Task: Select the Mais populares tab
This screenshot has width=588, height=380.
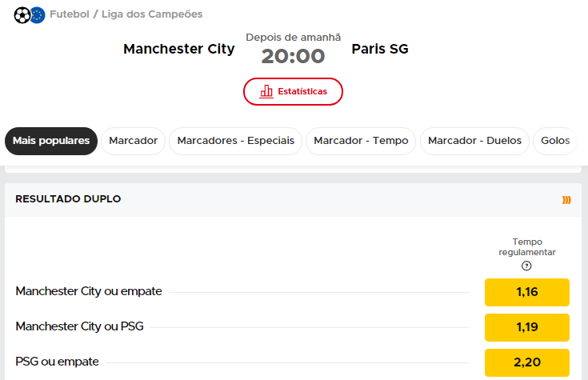Action: pos(51,141)
